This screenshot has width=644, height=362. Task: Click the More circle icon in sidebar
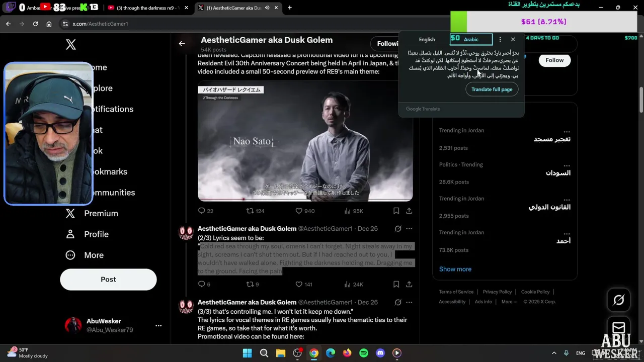click(70, 255)
